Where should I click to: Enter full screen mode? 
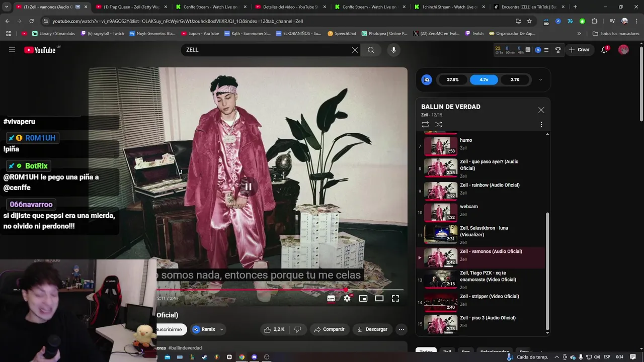[x=395, y=298]
